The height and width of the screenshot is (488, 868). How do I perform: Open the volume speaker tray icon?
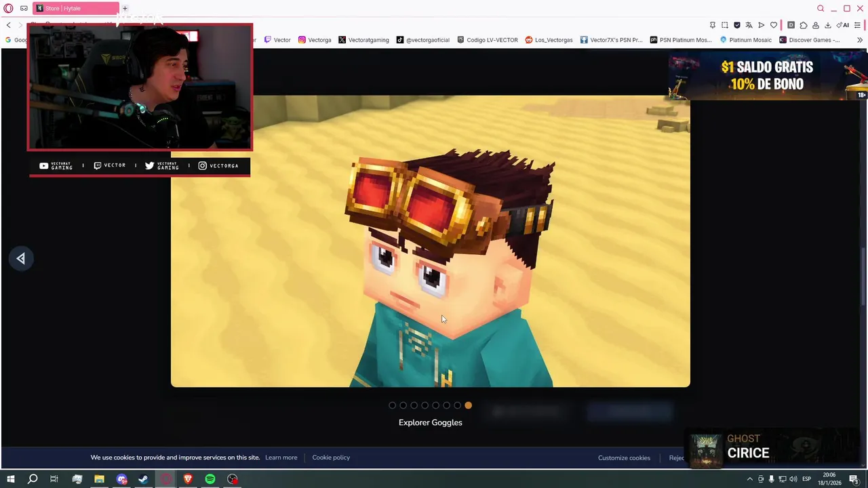[793, 479]
